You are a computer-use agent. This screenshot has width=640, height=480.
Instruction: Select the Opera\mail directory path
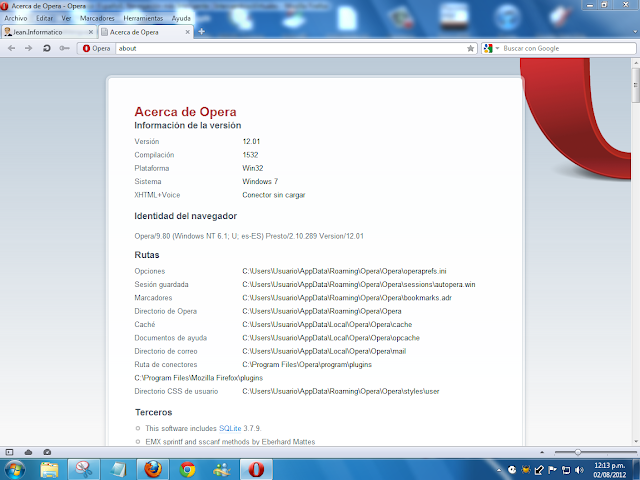click(324, 351)
